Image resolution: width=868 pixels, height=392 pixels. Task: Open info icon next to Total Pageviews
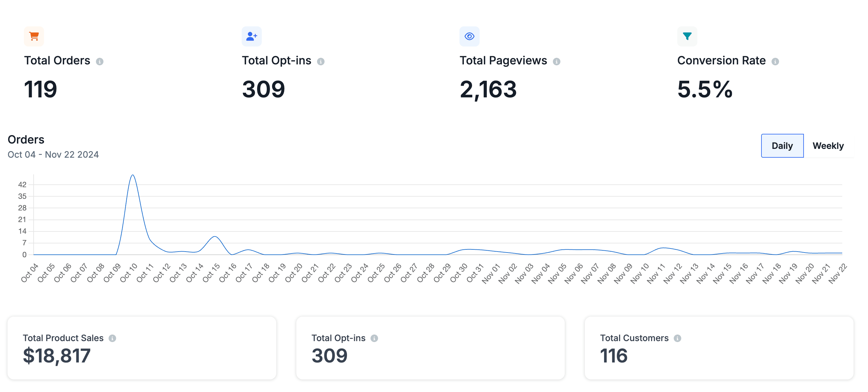(x=556, y=61)
